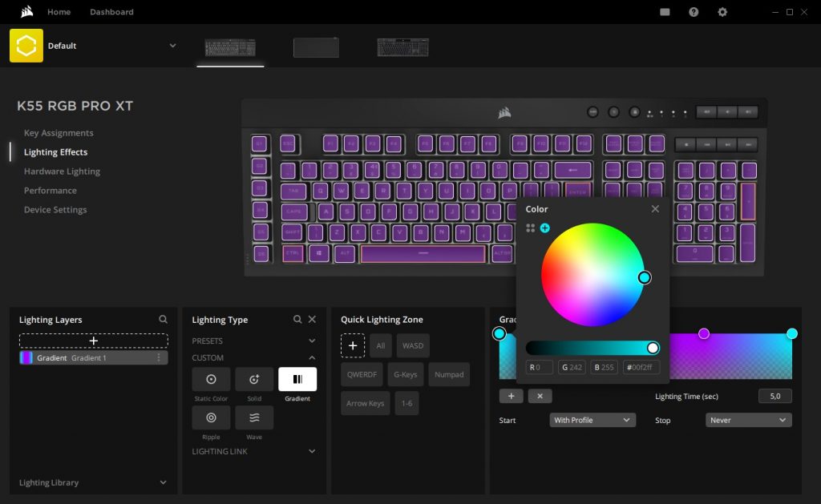Select the Gradient lighting type
Screen dimensions: 821x504
click(297, 380)
